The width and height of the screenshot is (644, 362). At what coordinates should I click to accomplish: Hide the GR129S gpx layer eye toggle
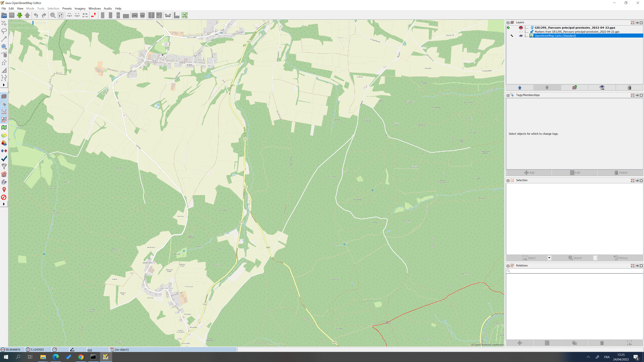click(x=521, y=28)
